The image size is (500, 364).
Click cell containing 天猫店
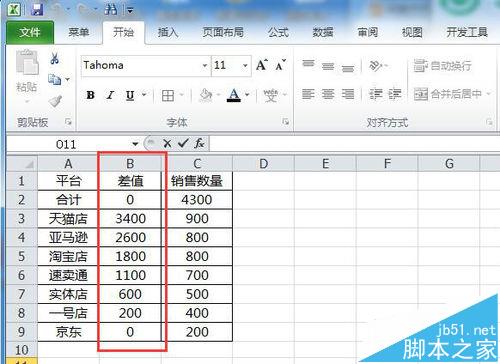tap(68, 219)
